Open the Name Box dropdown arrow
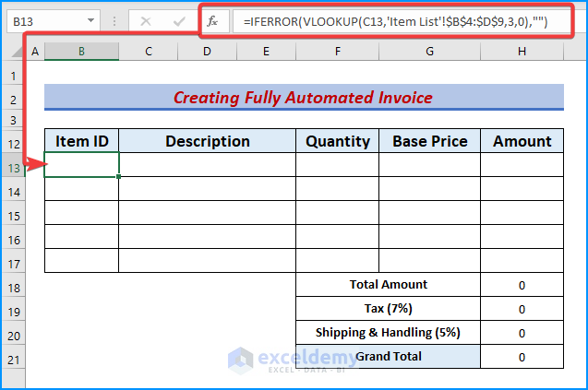Screen dimensions: 588x390 [x=90, y=20]
